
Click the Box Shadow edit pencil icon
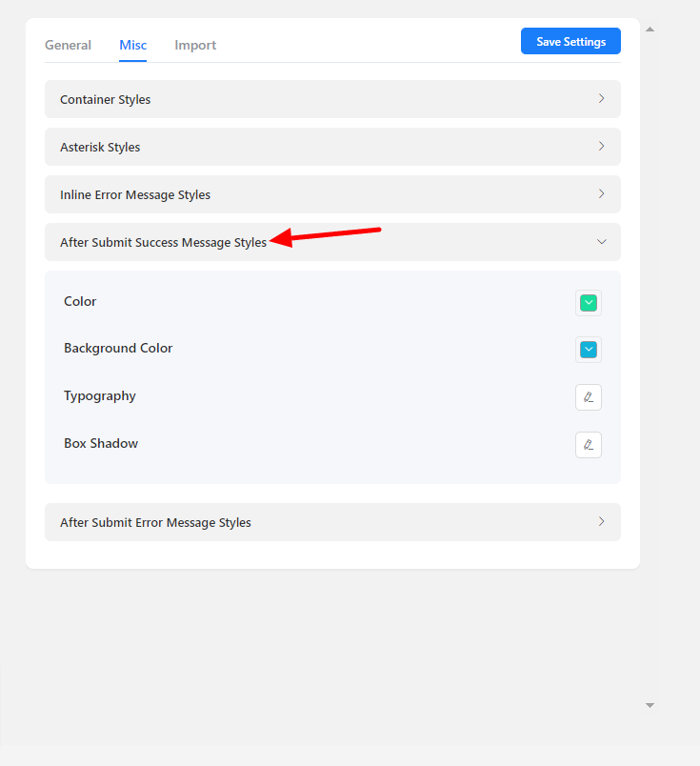pos(589,445)
